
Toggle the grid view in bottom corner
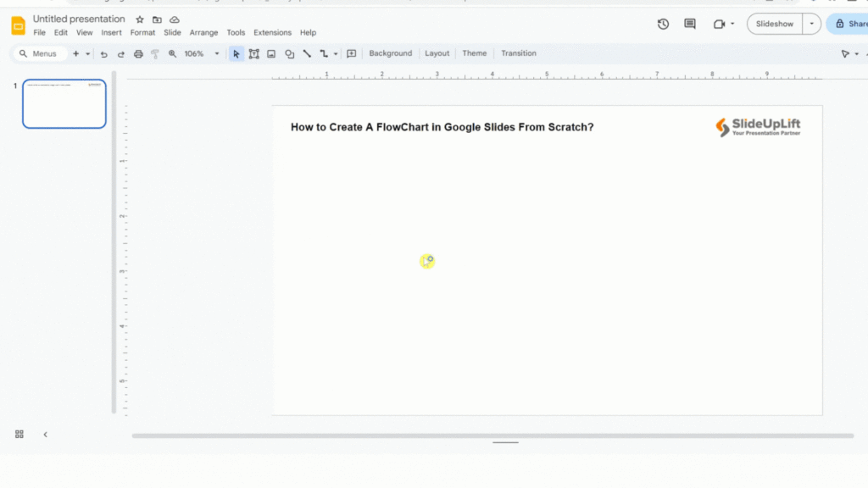click(19, 434)
